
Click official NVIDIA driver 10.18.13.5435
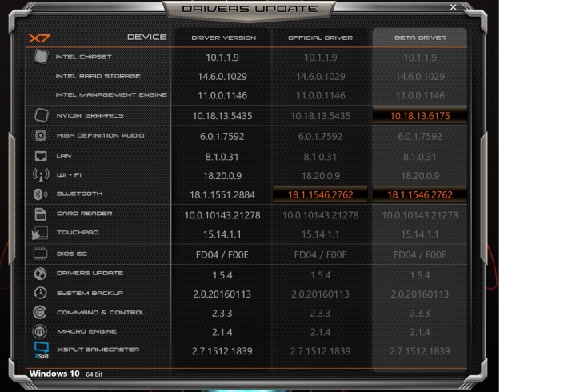pyautogui.click(x=320, y=116)
